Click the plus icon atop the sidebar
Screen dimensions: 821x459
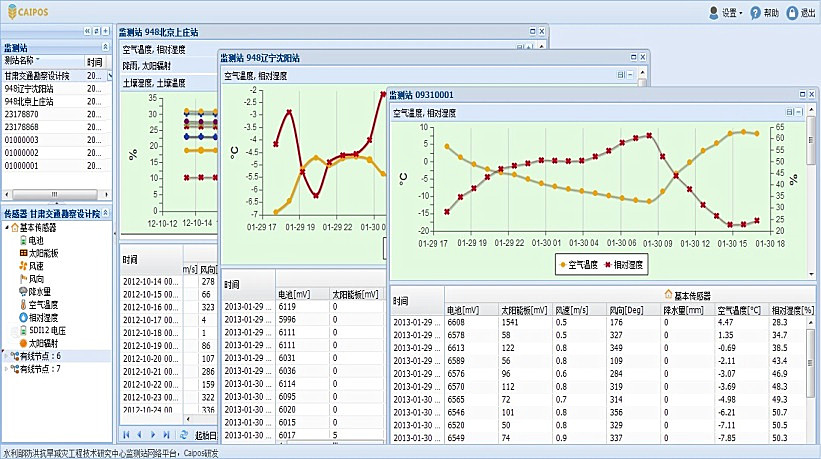click(x=105, y=31)
